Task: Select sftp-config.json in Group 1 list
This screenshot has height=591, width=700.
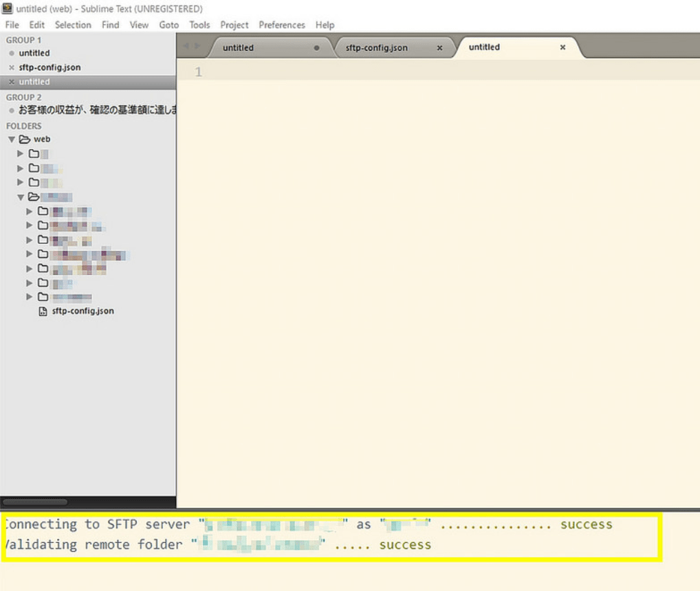Action: tap(50, 67)
